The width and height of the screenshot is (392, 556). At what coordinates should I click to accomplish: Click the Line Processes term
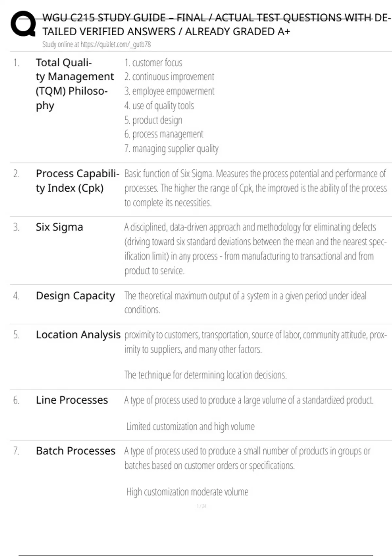(72, 400)
